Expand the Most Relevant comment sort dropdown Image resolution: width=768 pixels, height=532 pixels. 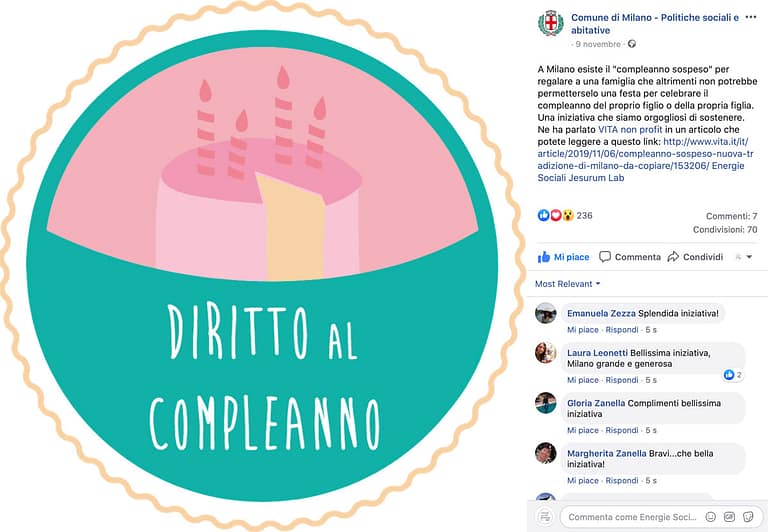coord(567,284)
